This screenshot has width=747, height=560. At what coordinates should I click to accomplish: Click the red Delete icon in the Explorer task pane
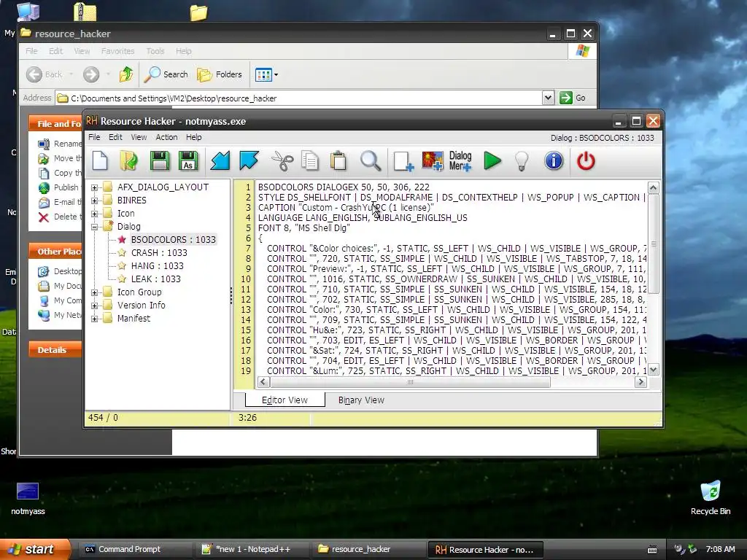43,217
